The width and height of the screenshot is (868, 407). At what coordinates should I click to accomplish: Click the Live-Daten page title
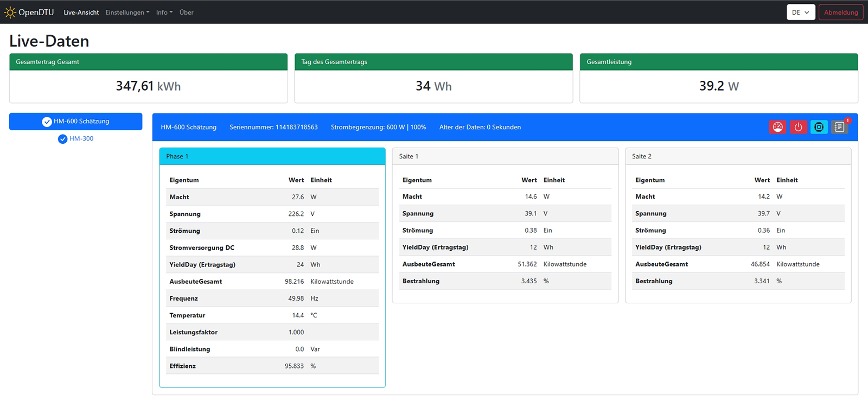[x=49, y=41]
